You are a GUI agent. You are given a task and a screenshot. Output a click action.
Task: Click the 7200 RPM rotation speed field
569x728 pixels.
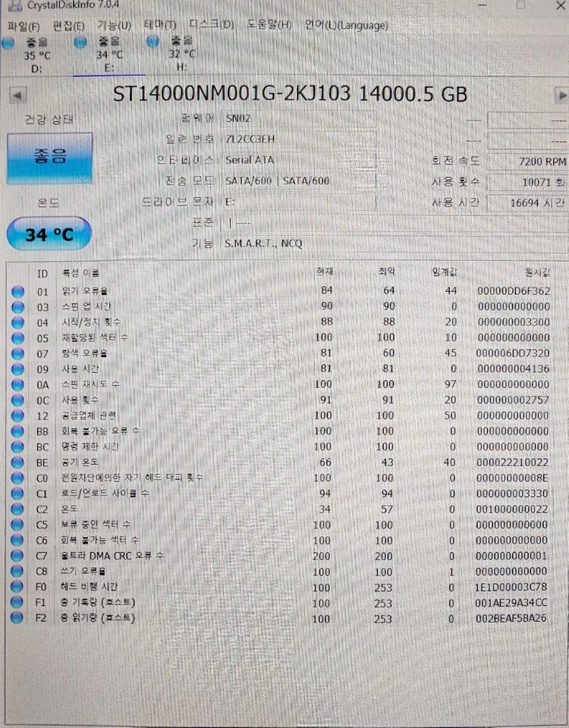(528, 162)
